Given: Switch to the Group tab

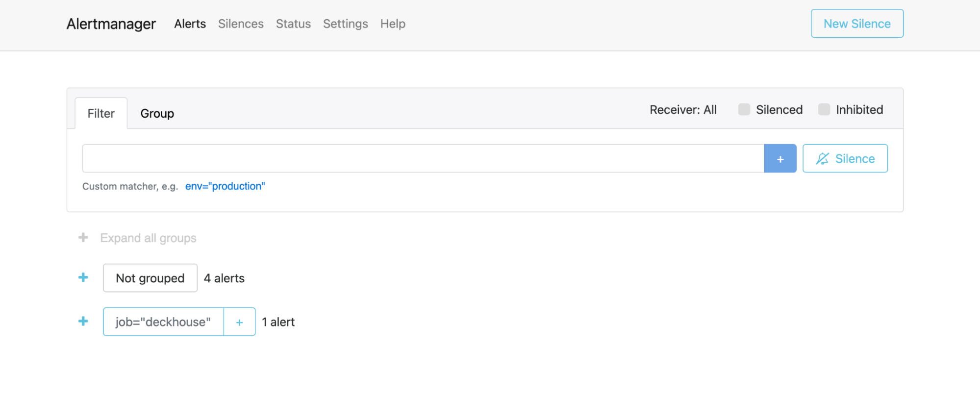Looking at the screenshot, I should point(157,113).
